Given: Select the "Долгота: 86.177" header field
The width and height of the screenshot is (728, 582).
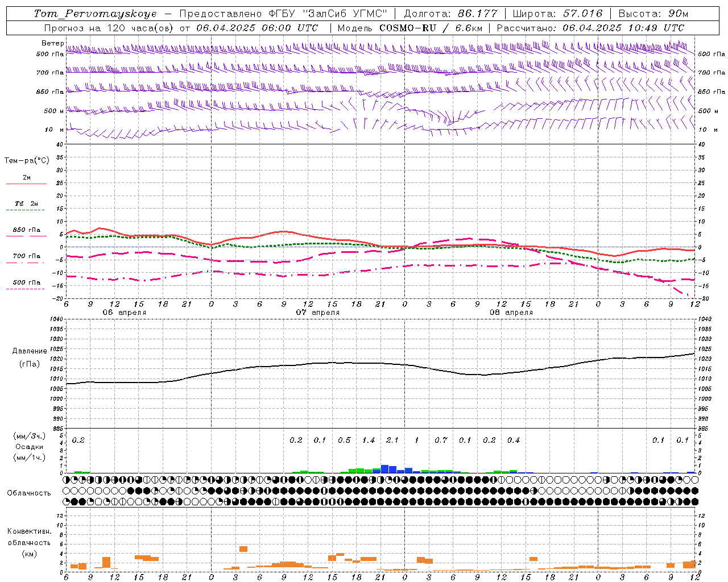Looking at the screenshot, I should point(450,14).
